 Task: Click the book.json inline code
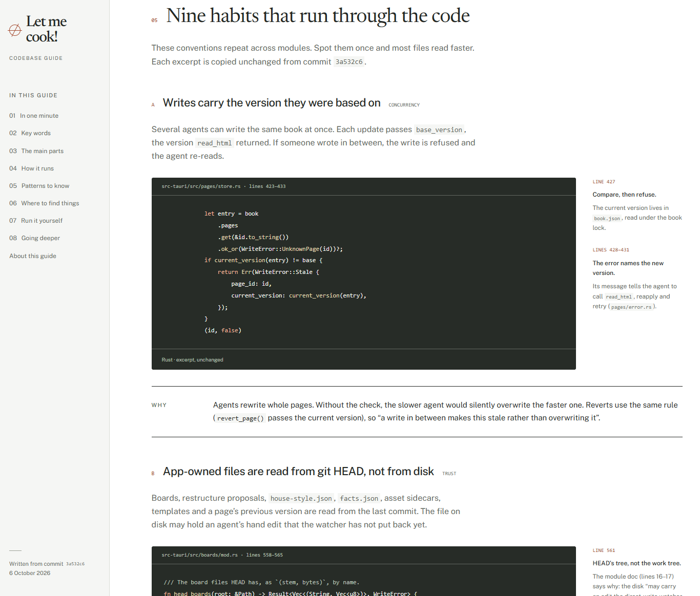click(x=607, y=218)
